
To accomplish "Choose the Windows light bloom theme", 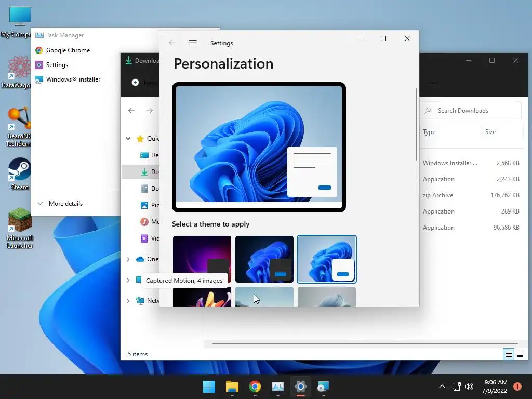I will pyautogui.click(x=327, y=259).
